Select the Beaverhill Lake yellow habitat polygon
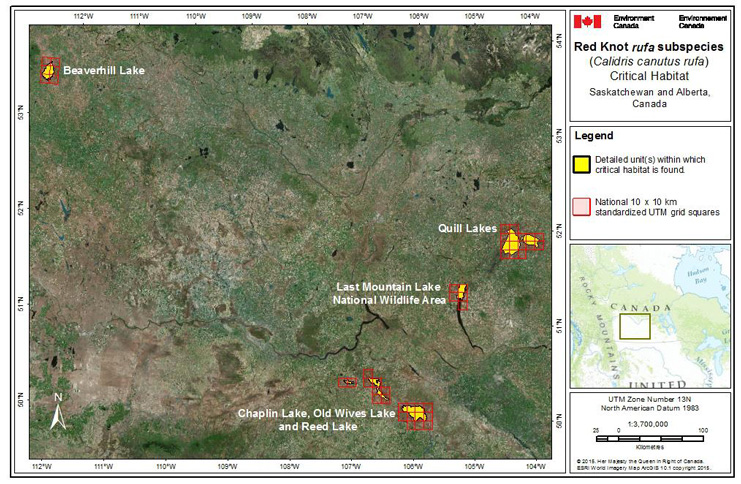Image resolution: width=741 pixels, height=484 pixels. click(x=47, y=72)
